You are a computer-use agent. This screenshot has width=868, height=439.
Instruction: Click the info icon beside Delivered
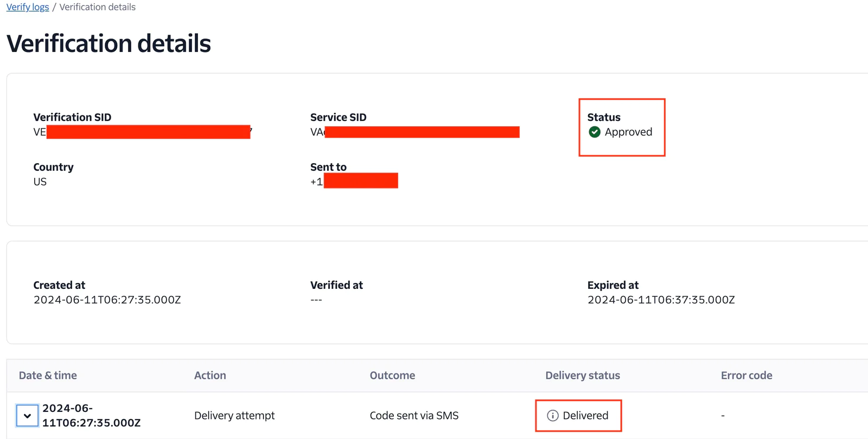(x=552, y=416)
